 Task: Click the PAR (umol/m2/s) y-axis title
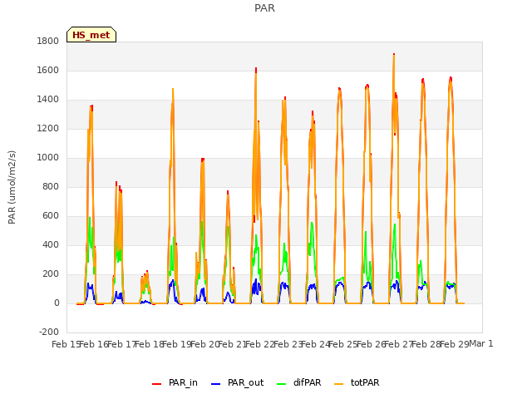click(x=12, y=187)
